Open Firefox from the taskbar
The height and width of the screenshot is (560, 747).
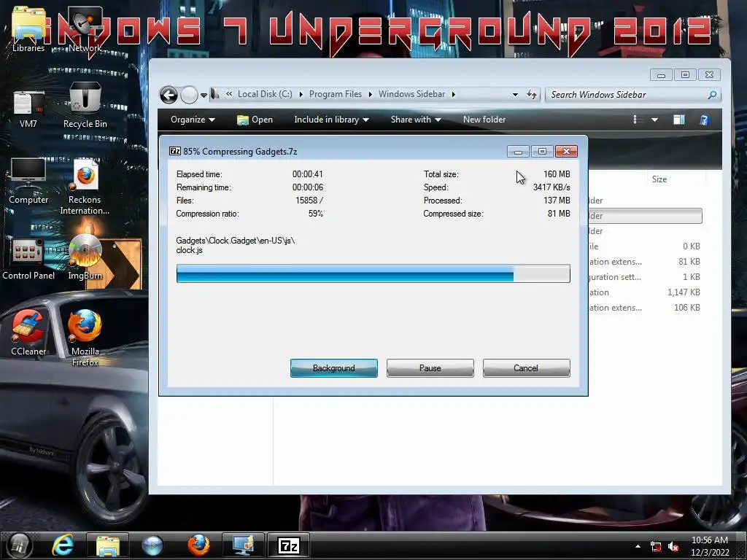coord(198,545)
